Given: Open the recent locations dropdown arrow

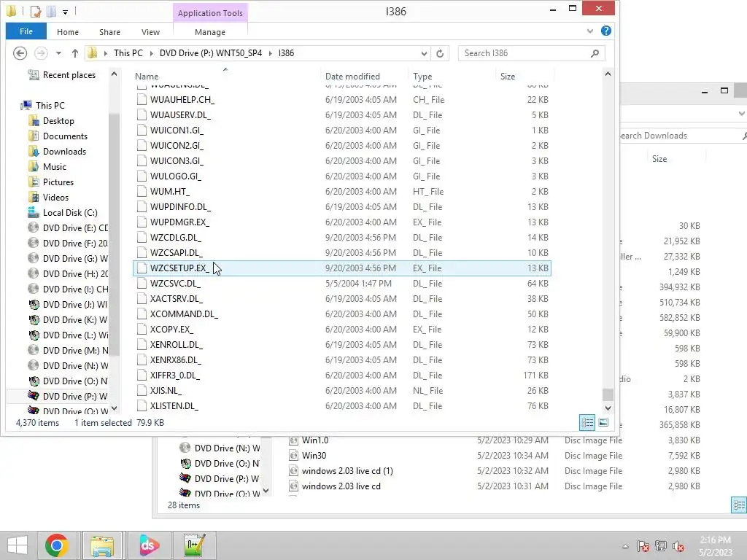Looking at the screenshot, I should 58,53.
